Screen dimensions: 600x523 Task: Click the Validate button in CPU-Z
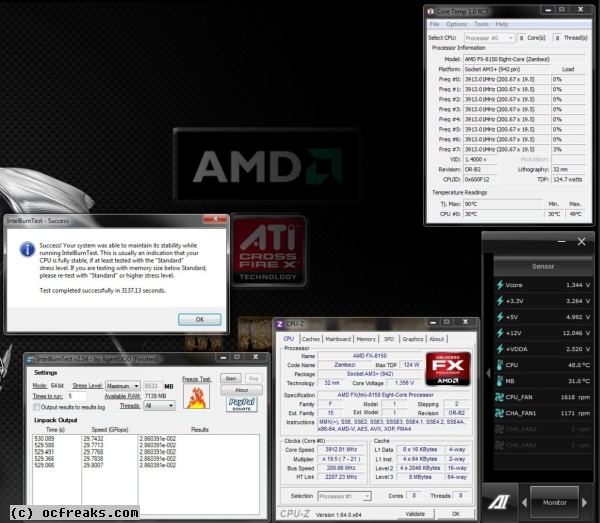click(415, 513)
